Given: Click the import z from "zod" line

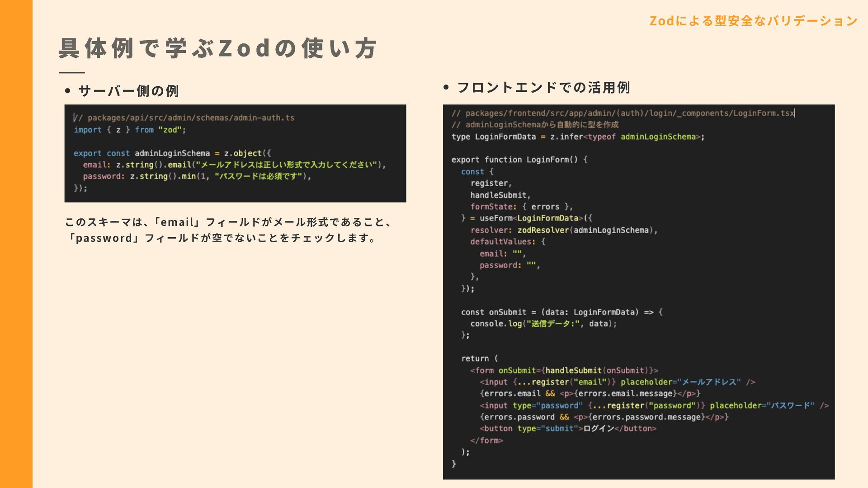Looking at the screenshot, I should pyautogui.click(x=130, y=130).
